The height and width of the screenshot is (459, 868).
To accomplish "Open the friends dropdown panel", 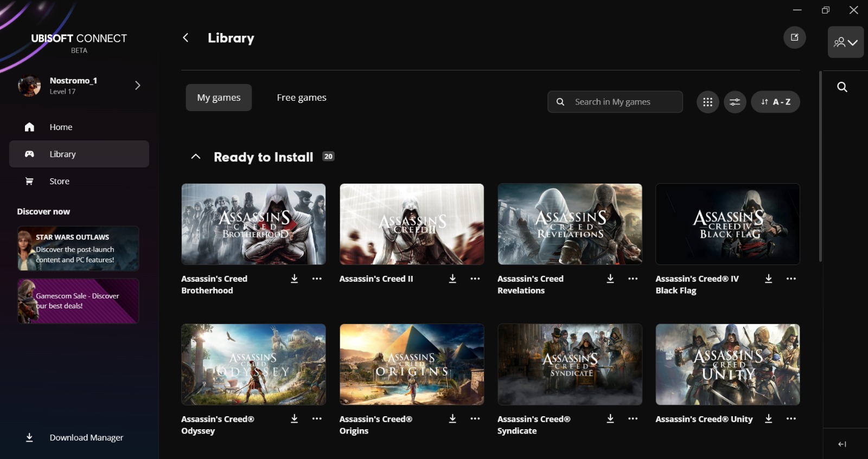I will click(x=846, y=42).
